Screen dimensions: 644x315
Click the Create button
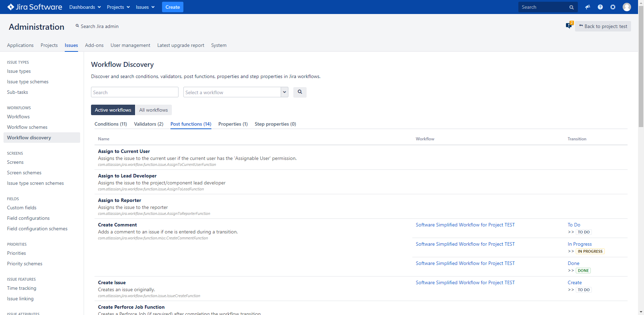173,7
